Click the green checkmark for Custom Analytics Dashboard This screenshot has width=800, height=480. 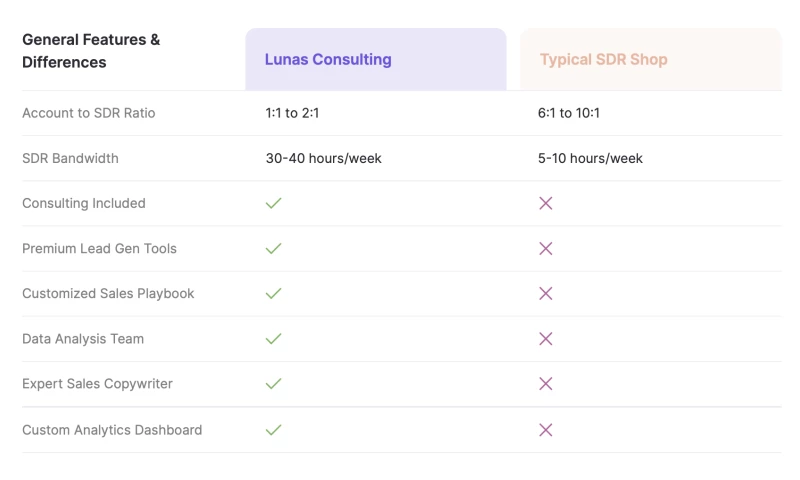(273, 430)
